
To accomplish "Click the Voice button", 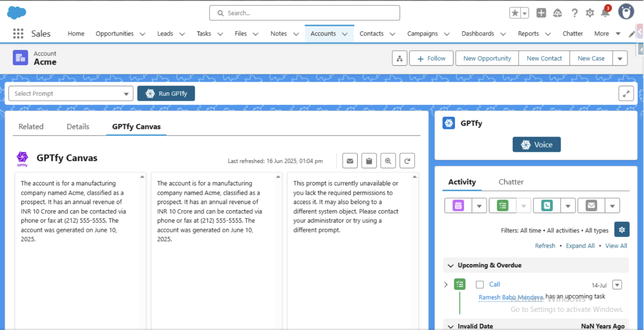I will tap(537, 145).
